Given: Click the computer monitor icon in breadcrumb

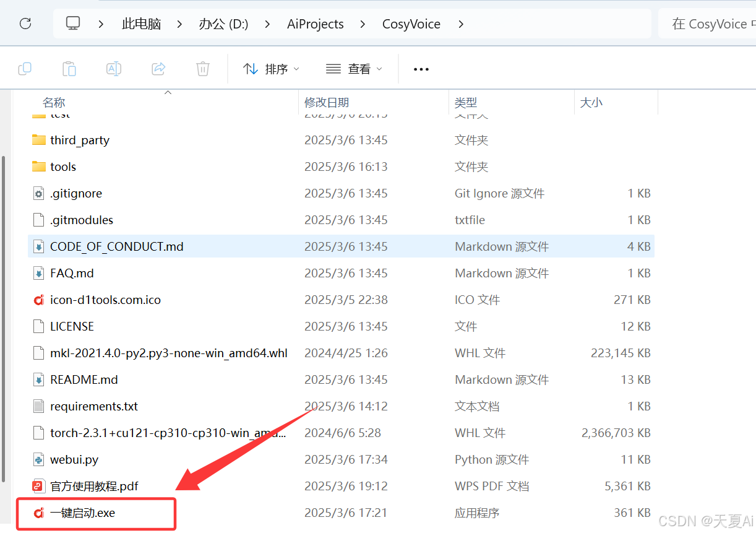Looking at the screenshot, I should click(x=74, y=24).
